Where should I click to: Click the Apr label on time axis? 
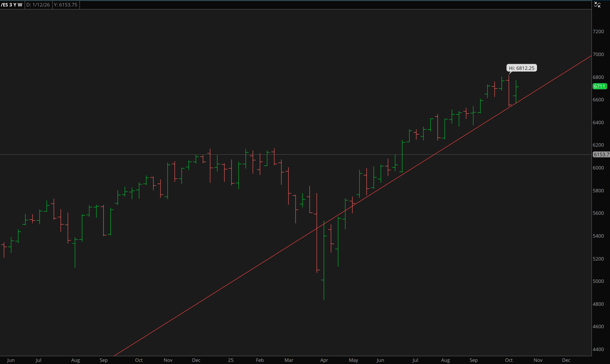[324, 360]
